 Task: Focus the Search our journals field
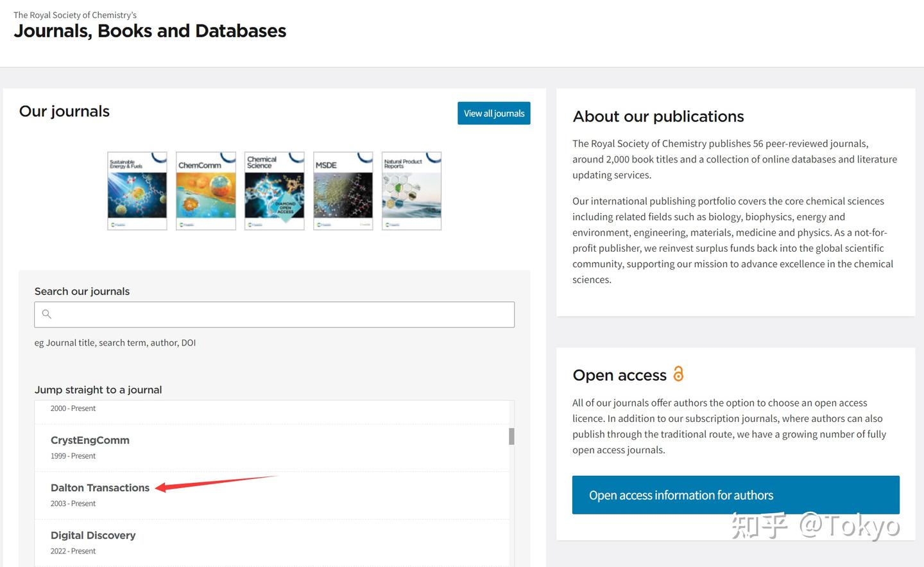point(282,315)
